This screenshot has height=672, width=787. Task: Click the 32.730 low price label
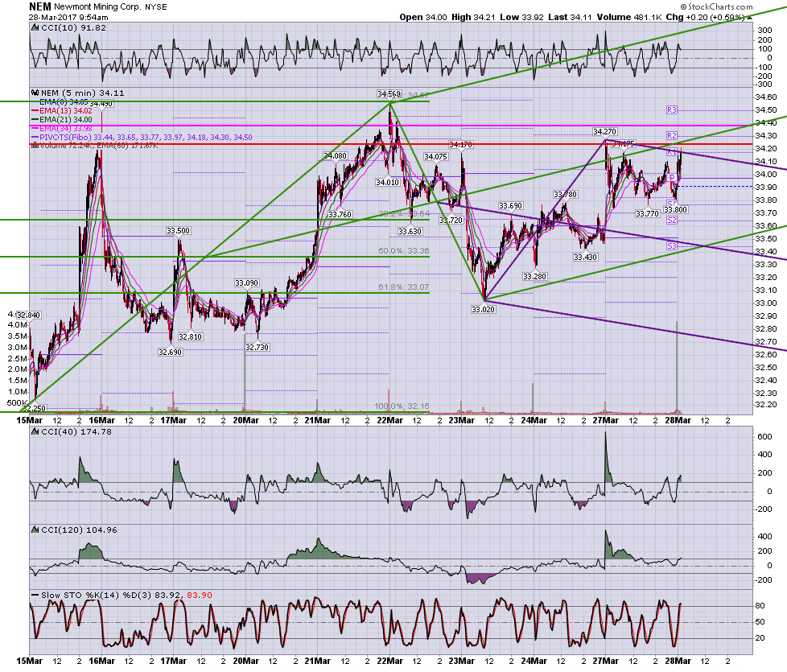tap(257, 347)
